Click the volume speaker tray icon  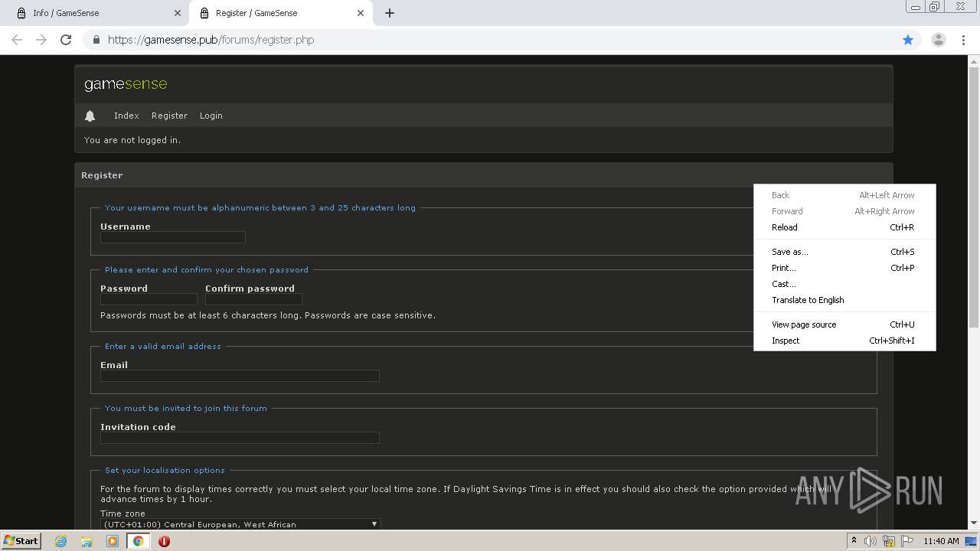click(x=871, y=541)
